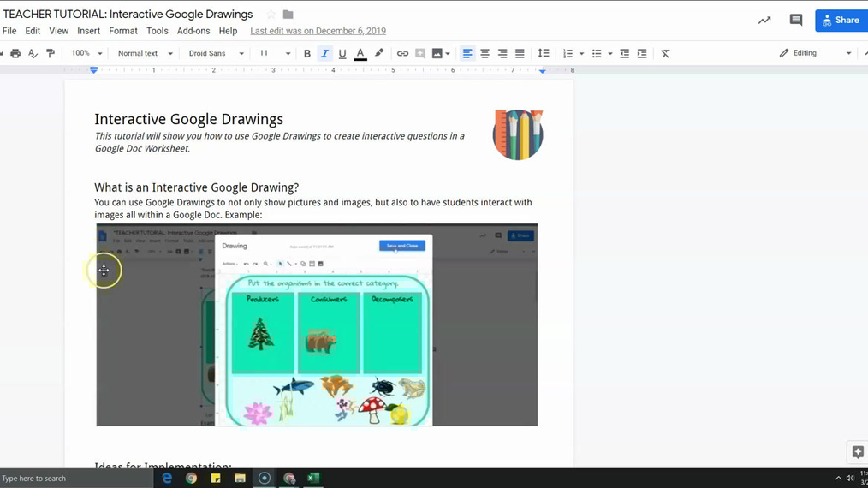Select the Paint format tool

tap(51, 53)
